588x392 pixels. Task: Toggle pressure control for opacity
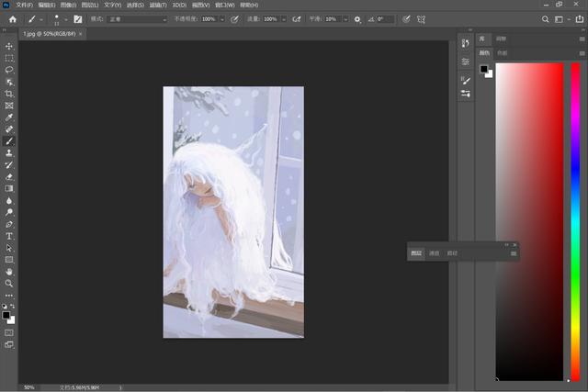tap(234, 18)
